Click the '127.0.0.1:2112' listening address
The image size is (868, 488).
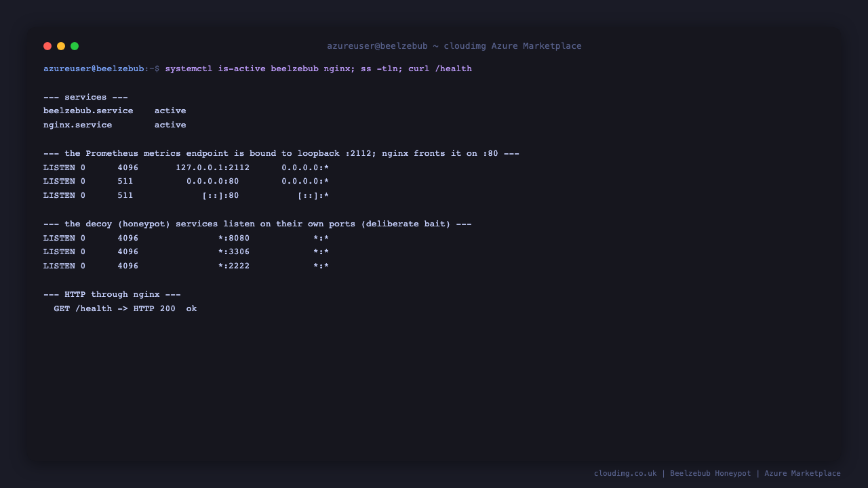click(x=213, y=167)
